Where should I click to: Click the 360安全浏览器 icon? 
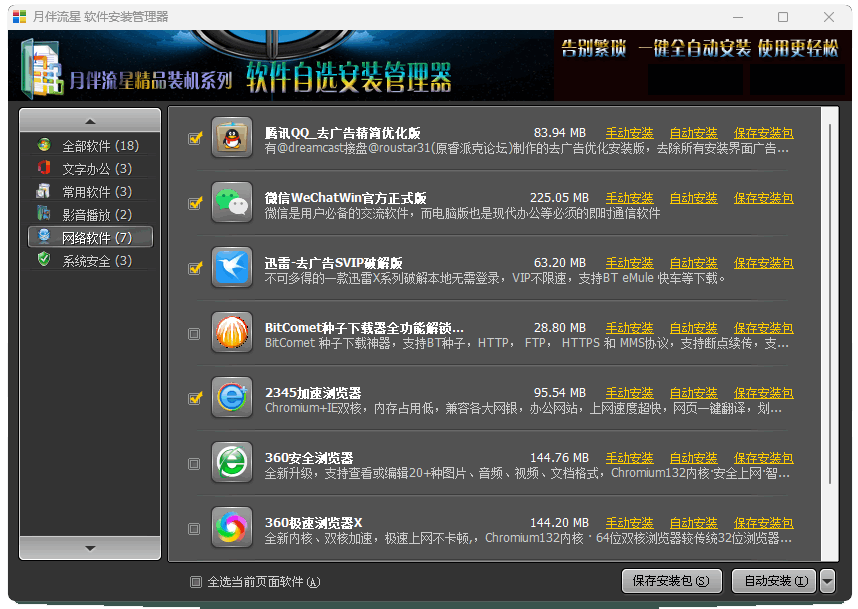(x=232, y=463)
